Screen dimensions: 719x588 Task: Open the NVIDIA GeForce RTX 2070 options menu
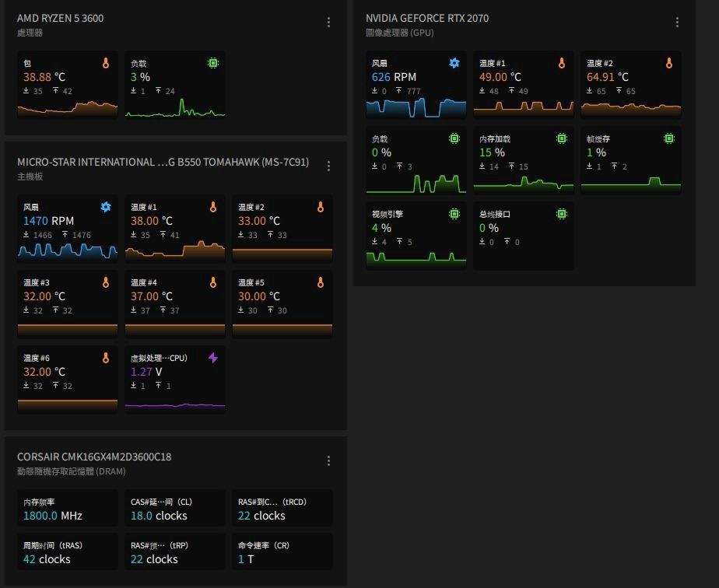pos(677,23)
